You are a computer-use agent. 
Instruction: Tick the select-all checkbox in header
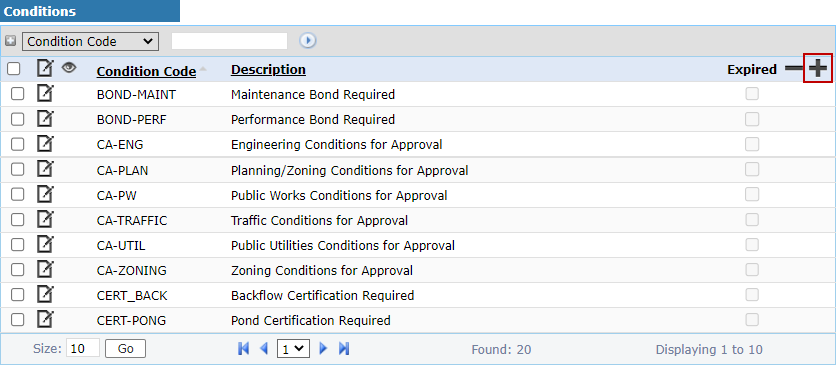14,69
